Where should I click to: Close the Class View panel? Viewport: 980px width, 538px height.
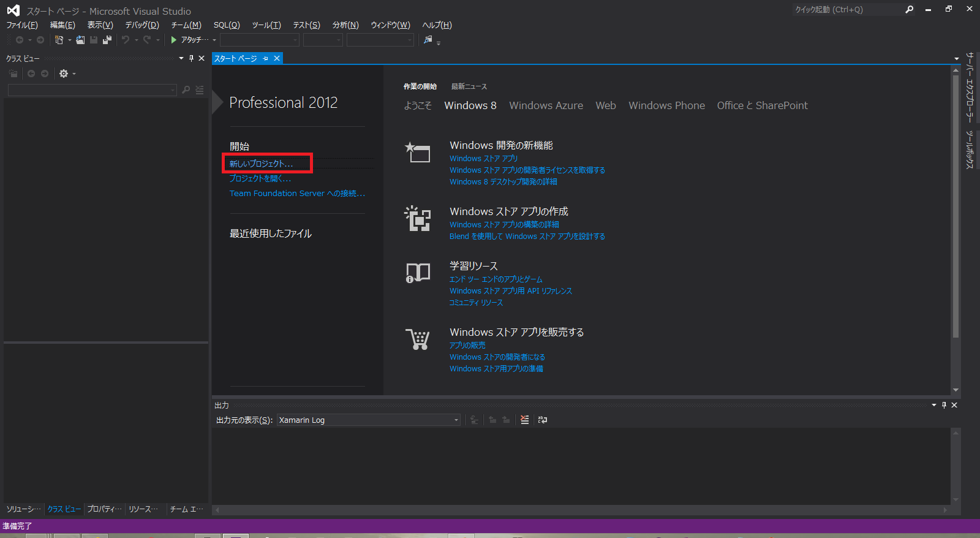tap(202, 58)
